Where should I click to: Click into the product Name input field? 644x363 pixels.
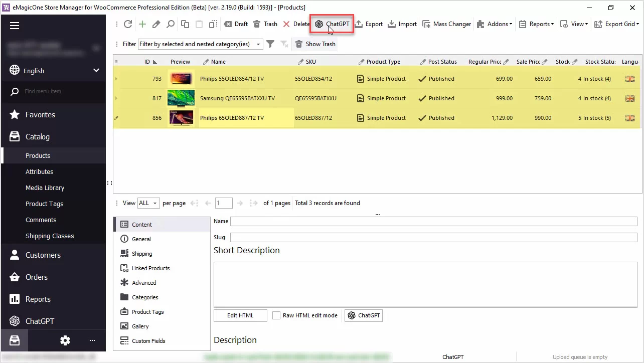point(433,221)
